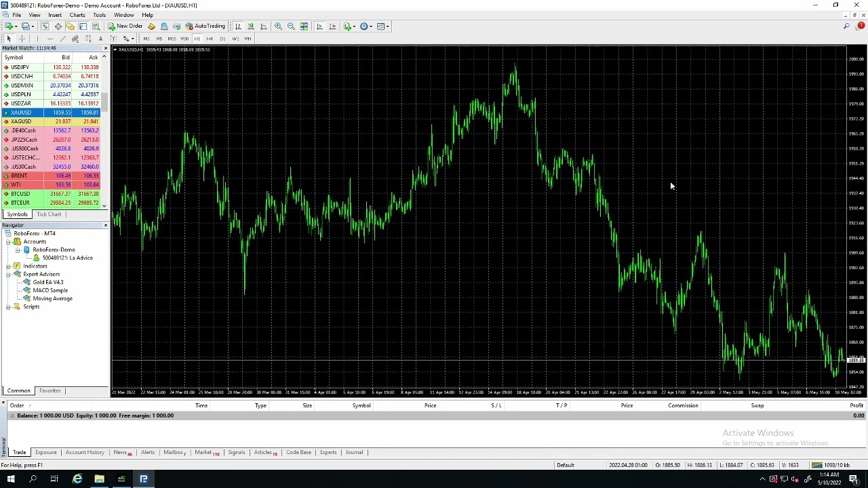Open the Tools menu

(x=99, y=15)
